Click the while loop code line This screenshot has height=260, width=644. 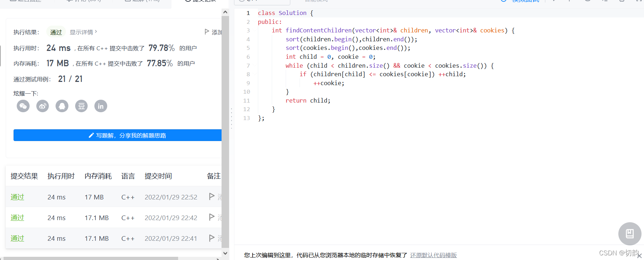click(390, 66)
